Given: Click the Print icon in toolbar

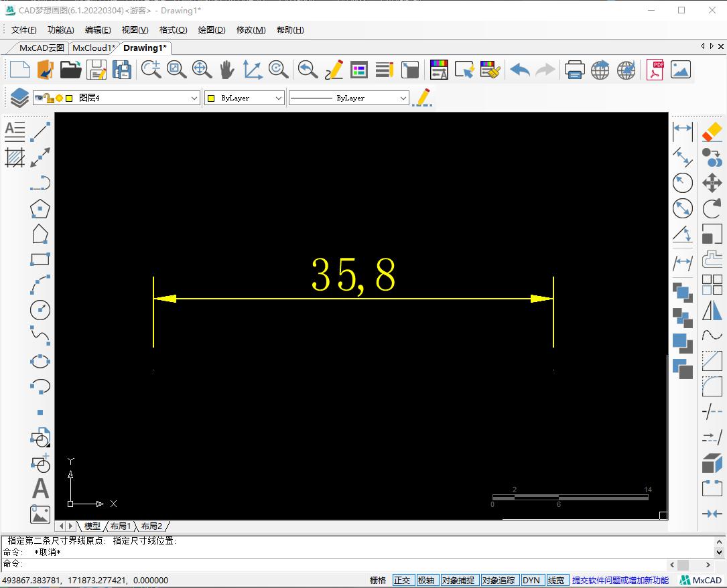Looking at the screenshot, I should coord(574,70).
